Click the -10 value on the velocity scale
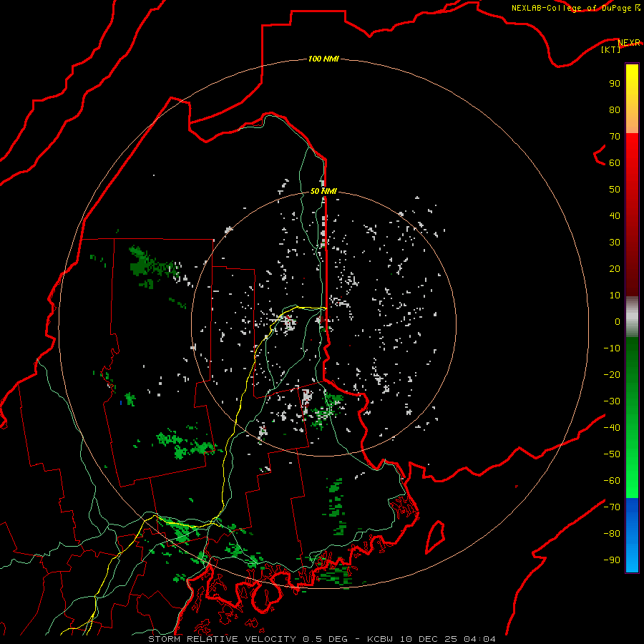 point(612,348)
